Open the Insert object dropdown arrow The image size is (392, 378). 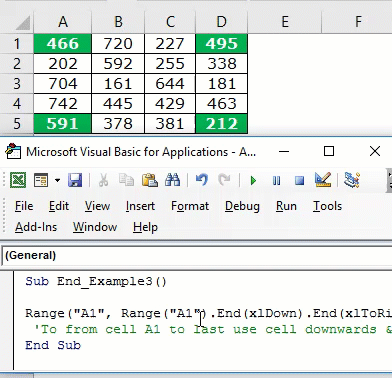(x=57, y=181)
